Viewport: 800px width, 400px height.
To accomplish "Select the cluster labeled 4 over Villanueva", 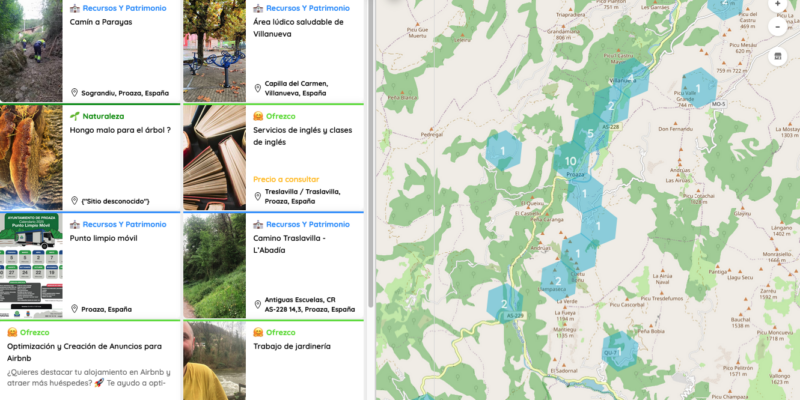I will [x=631, y=78].
